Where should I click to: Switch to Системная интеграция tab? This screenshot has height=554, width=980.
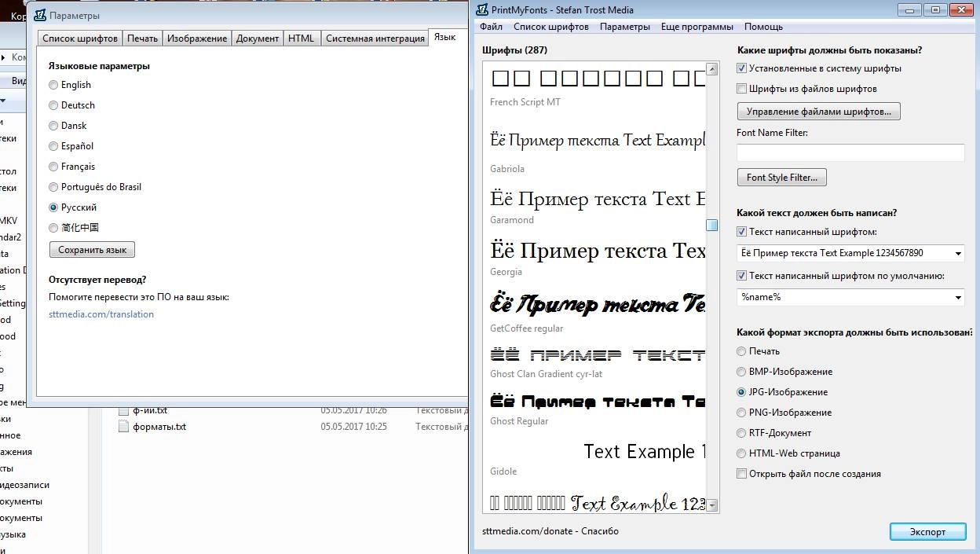(x=375, y=39)
